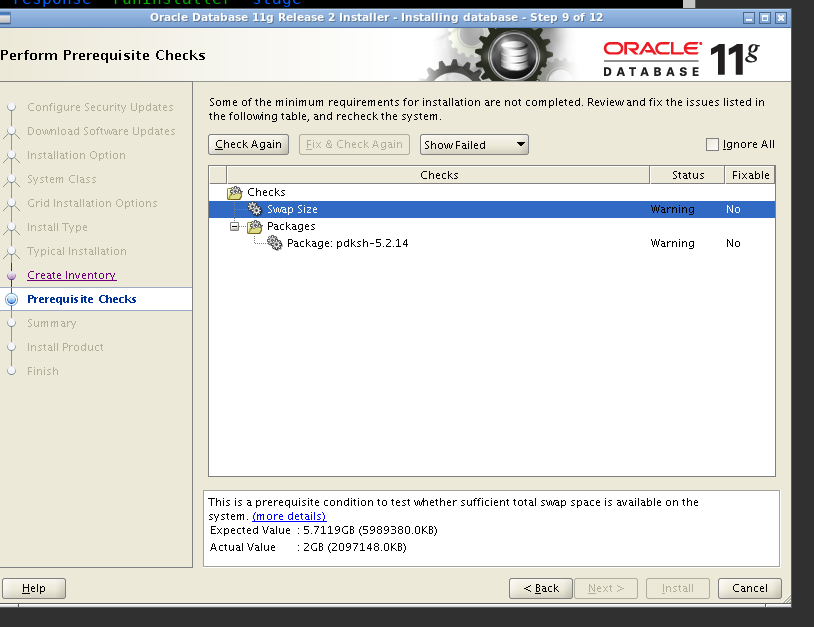Click Warning status of pdksh package
The height and width of the screenshot is (627, 814).
point(672,243)
